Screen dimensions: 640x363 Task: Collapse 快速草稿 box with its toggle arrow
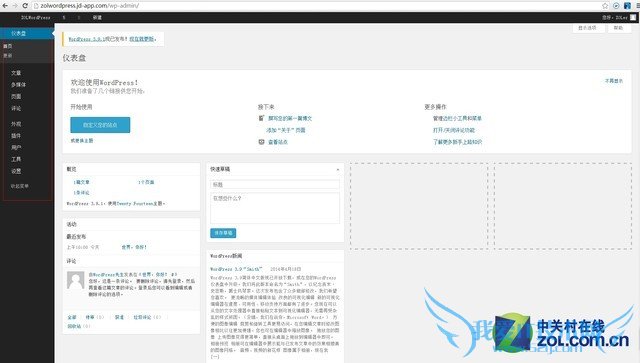(x=338, y=169)
